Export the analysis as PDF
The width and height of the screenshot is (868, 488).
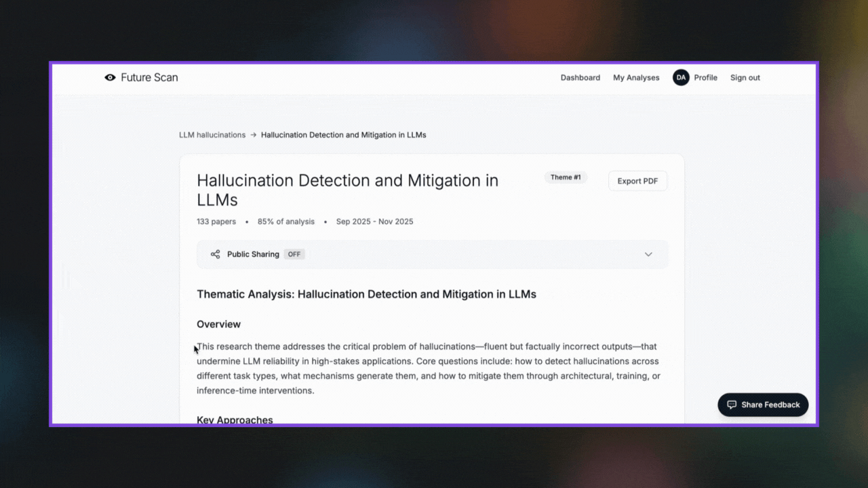tap(637, 181)
